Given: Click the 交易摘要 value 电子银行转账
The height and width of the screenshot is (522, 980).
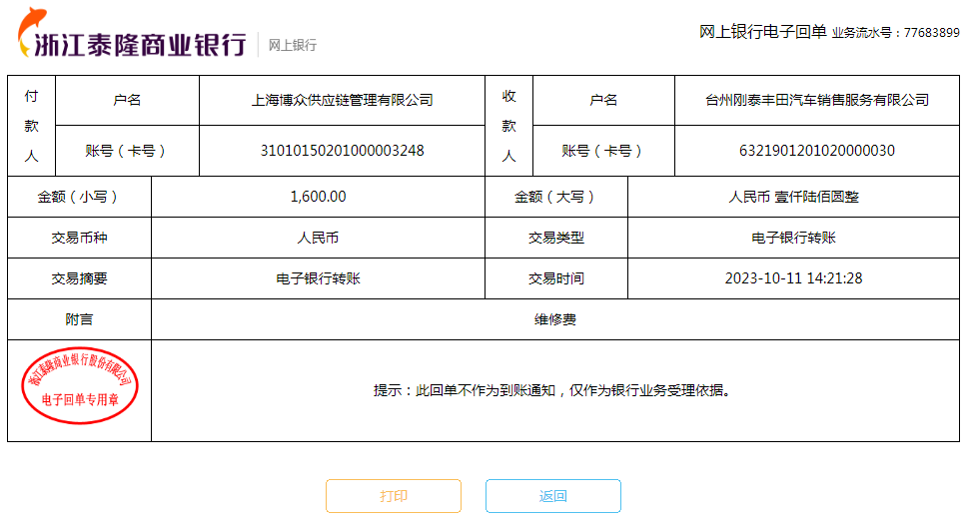Looking at the screenshot, I should pos(318,278).
